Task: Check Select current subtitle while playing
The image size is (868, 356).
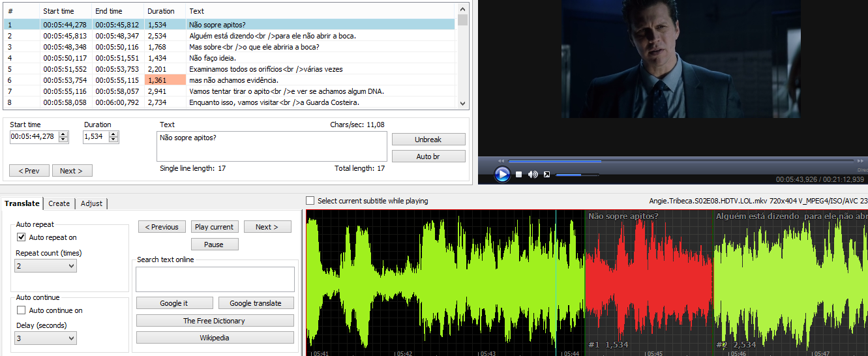Action: click(x=310, y=201)
